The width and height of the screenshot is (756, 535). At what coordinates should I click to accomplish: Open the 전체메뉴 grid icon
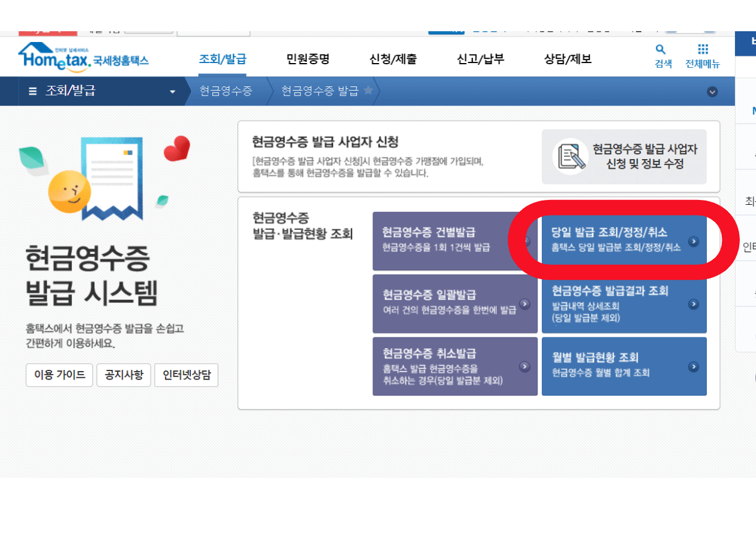coord(703,51)
